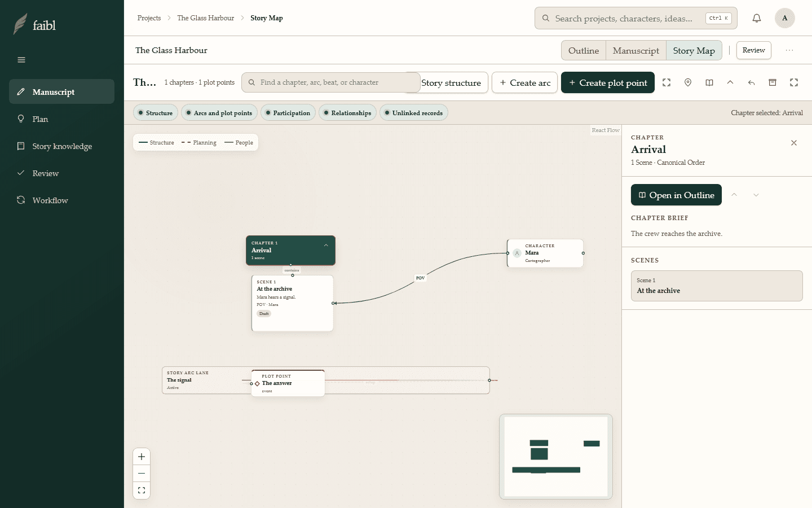Screen dimensions: 812x508
Task: Close the Arrival chapter panel
Action: point(794,143)
